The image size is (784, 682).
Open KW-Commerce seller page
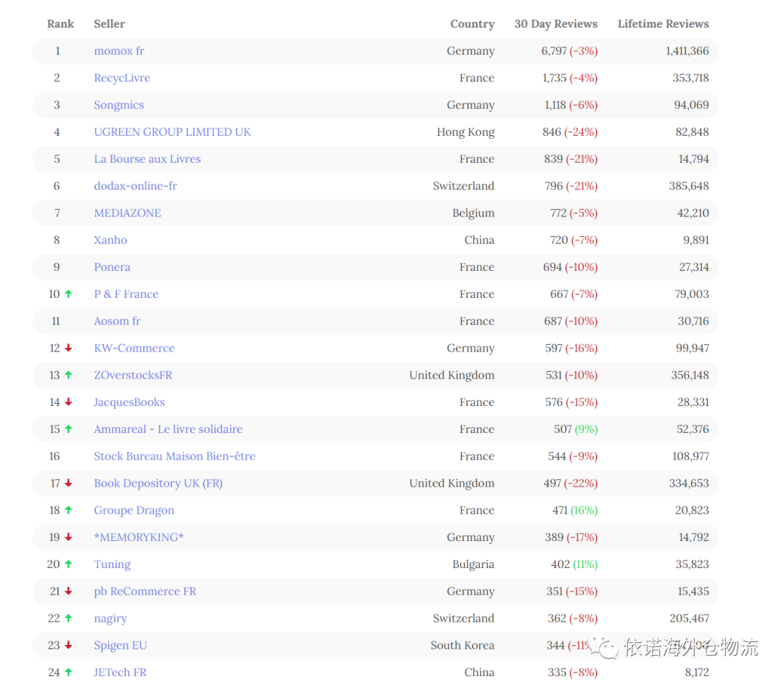[134, 348]
